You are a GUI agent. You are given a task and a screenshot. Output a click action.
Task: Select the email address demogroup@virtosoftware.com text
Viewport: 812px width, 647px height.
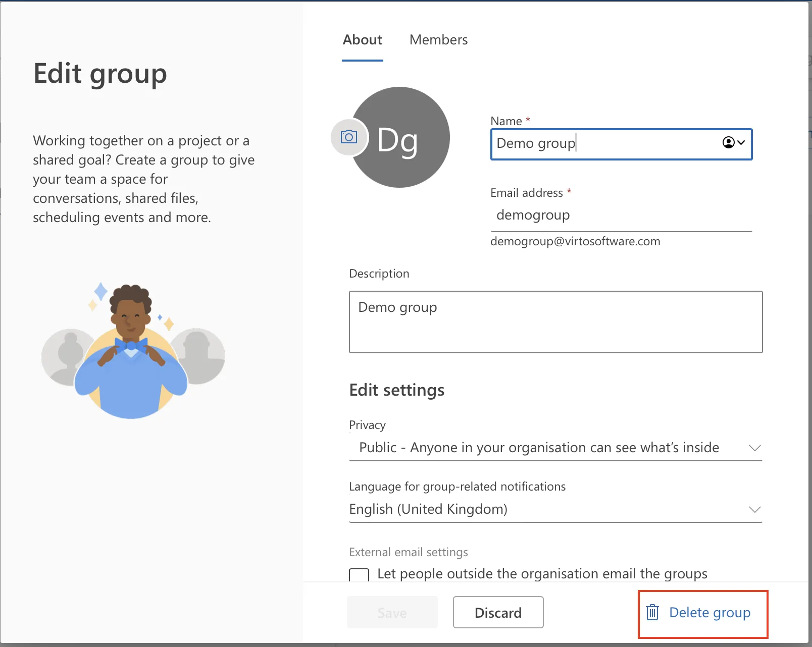(x=575, y=241)
